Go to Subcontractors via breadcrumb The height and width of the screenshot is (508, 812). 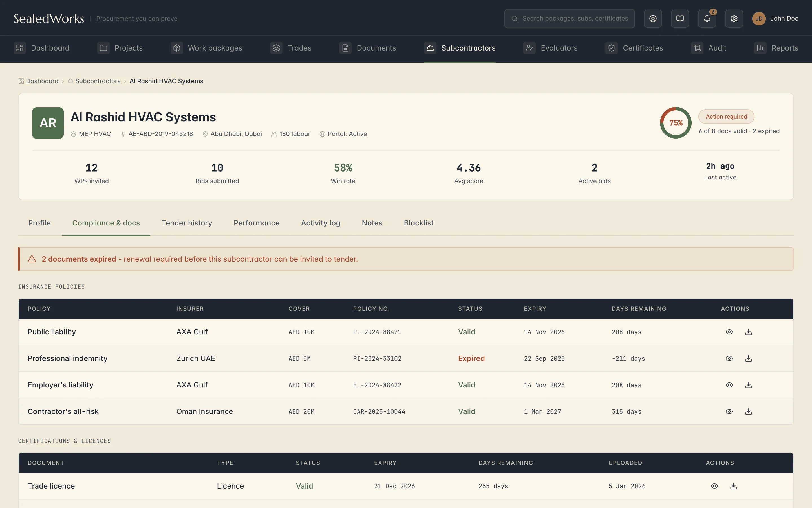click(x=94, y=81)
